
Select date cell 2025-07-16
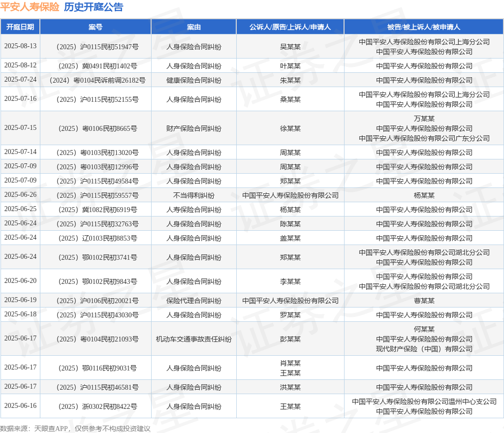20,99
